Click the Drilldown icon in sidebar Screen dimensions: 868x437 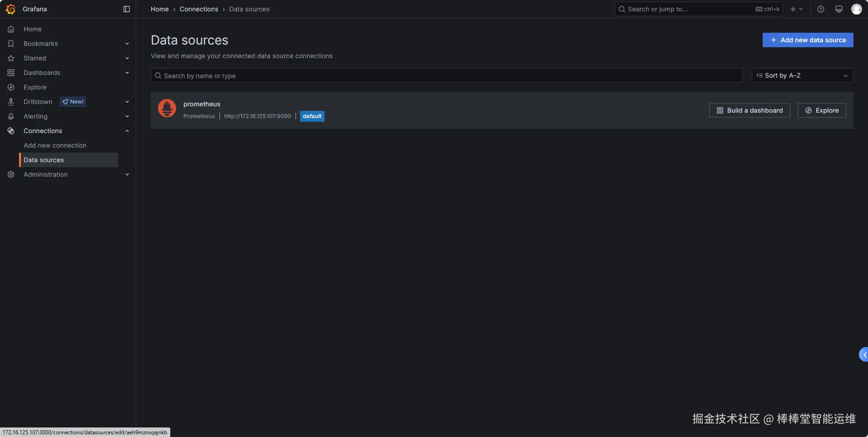point(11,102)
